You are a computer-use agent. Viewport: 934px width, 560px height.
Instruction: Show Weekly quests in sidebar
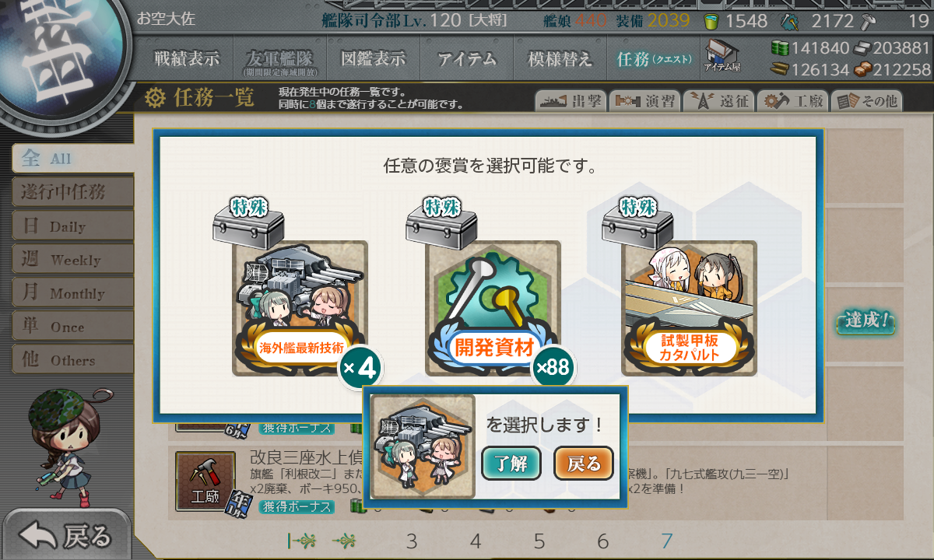click(x=72, y=260)
